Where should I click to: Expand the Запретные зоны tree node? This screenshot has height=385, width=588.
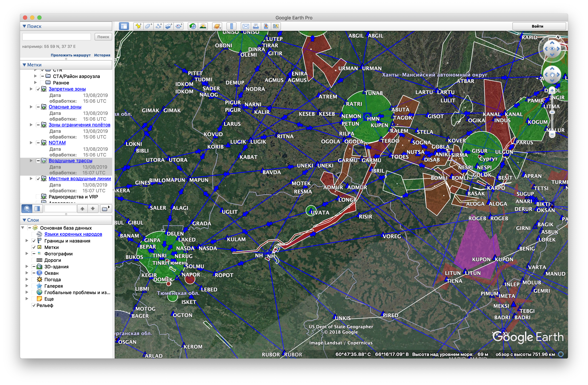(31, 89)
